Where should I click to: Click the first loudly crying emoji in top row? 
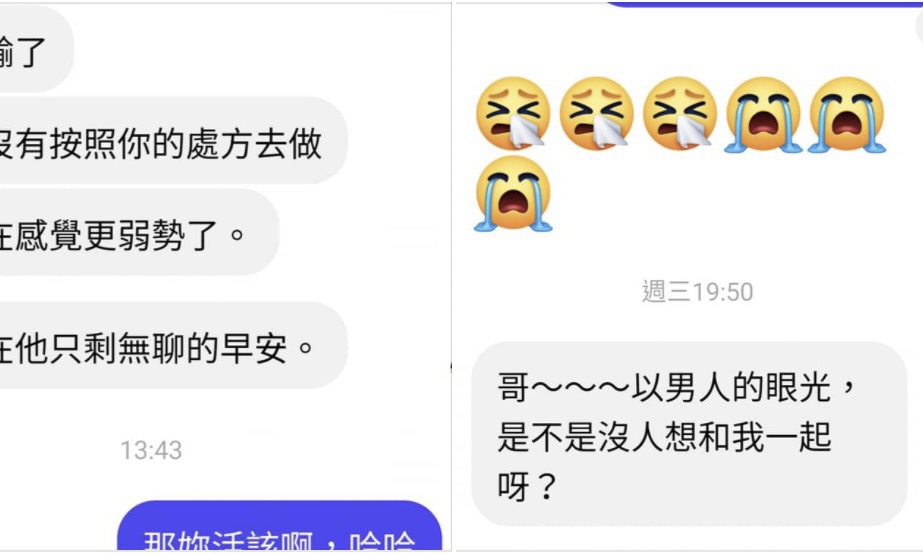pos(763,114)
